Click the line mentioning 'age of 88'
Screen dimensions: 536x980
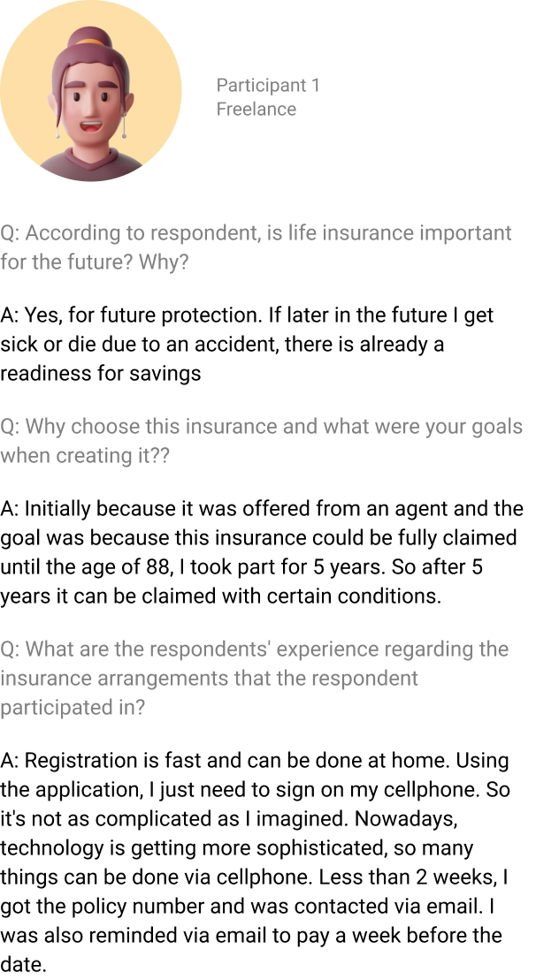point(241,566)
